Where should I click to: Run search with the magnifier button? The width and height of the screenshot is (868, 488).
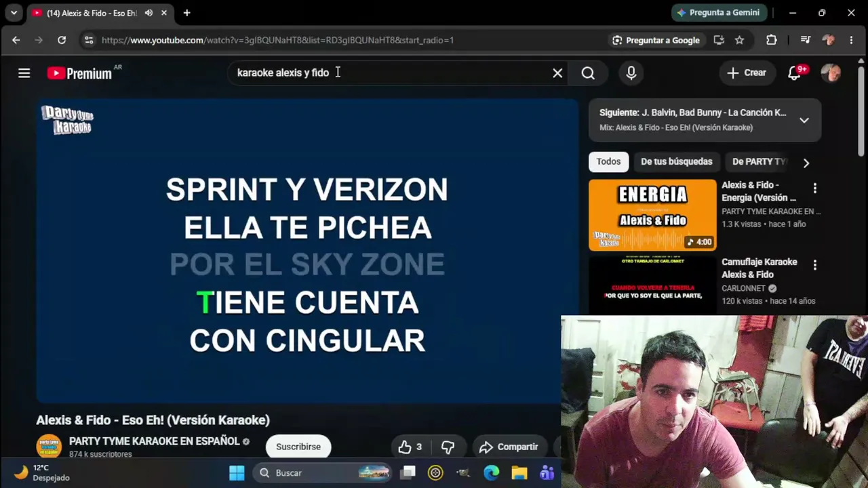(588, 73)
